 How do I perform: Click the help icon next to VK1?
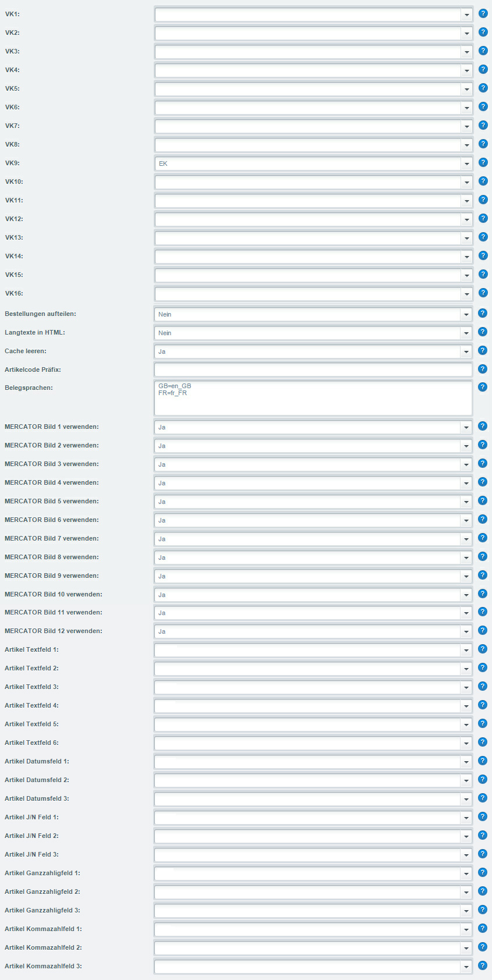pos(483,13)
